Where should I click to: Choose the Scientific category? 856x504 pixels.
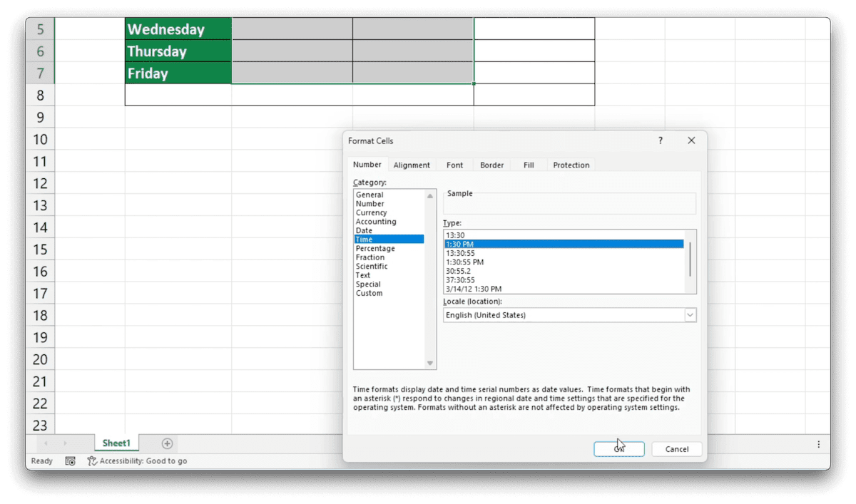(389, 267)
